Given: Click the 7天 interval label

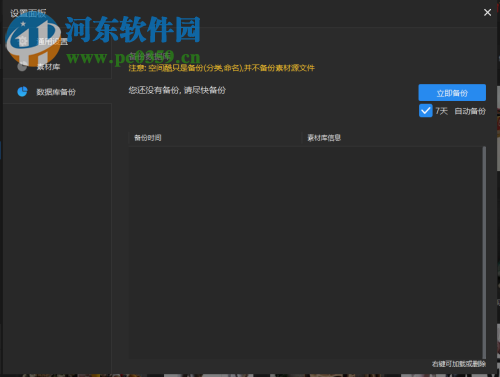Looking at the screenshot, I should point(442,111).
